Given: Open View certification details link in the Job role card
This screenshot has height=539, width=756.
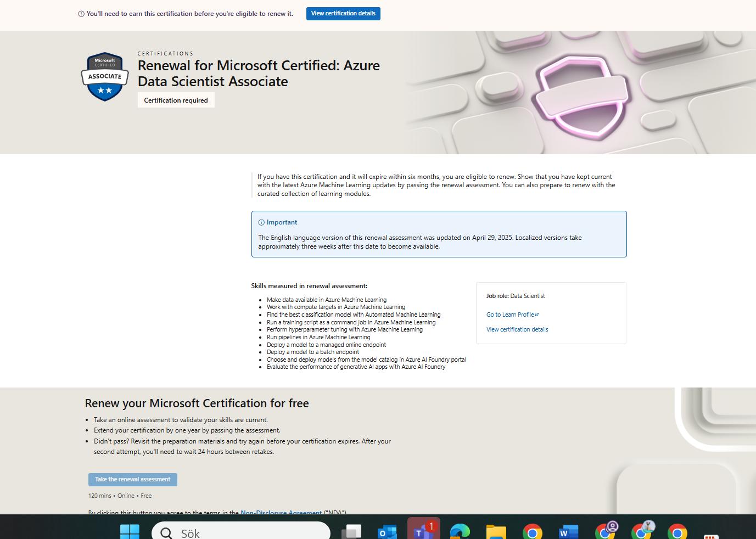Looking at the screenshot, I should tap(517, 329).
